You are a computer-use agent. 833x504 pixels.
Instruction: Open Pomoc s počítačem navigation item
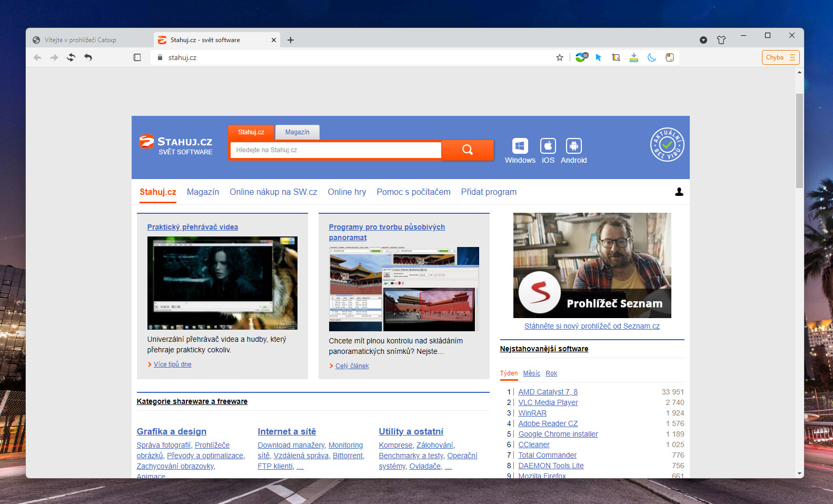pyautogui.click(x=414, y=192)
